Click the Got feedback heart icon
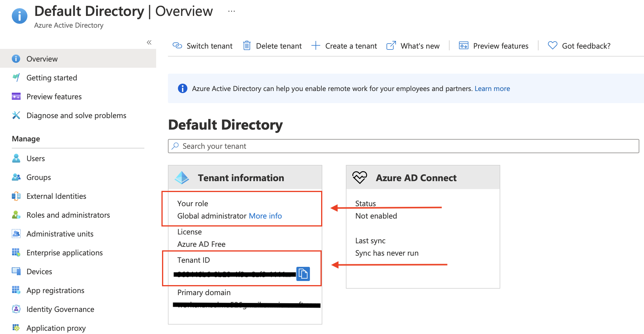This screenshot has width=644, height=334. point(553,46)
